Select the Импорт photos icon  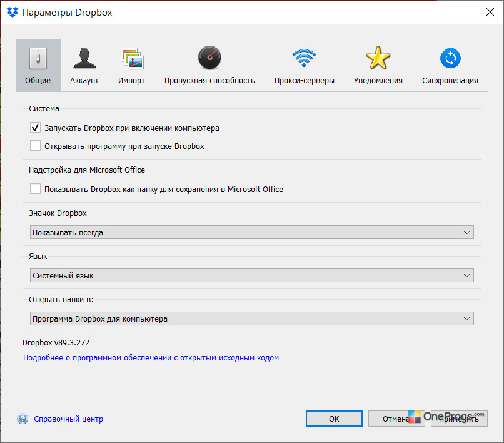click(132, 59)
